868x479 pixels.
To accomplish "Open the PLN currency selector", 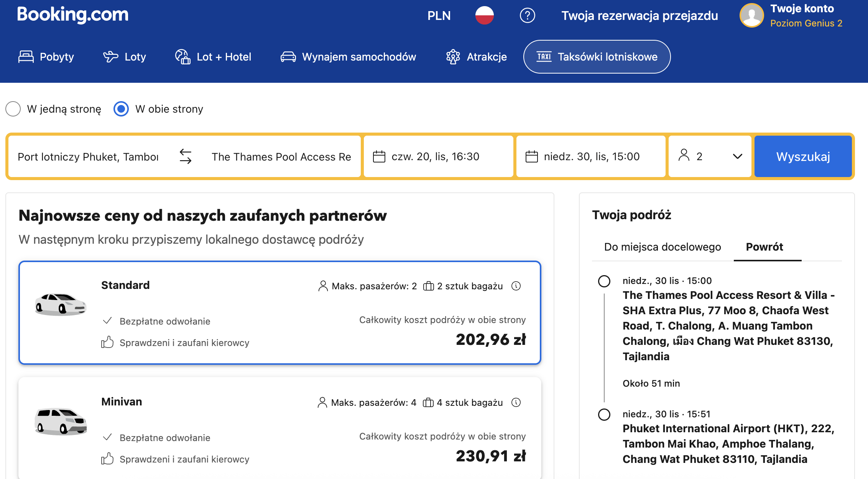I will point(439,16).
